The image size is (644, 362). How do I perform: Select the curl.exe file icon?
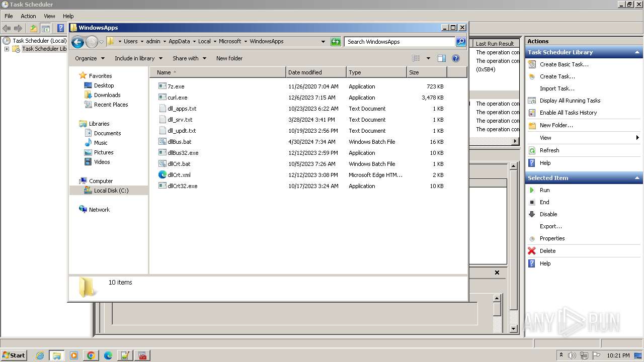(162, 98)
